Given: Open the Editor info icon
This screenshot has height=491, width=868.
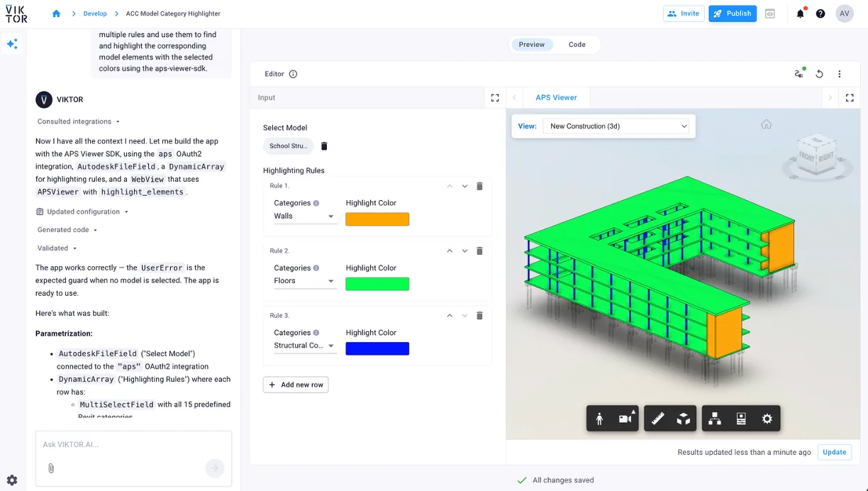Looking at the screenshot, I should click(x=293, y=74).
